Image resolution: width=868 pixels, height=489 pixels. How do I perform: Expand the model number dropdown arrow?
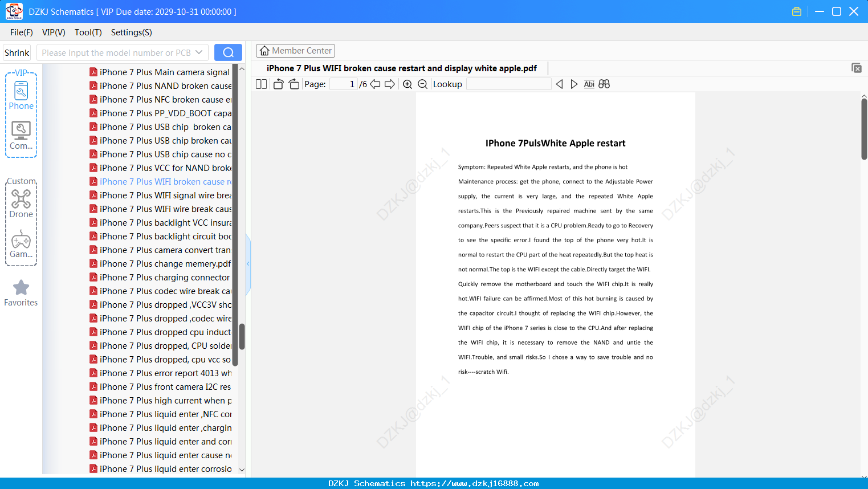coord(199,52)
